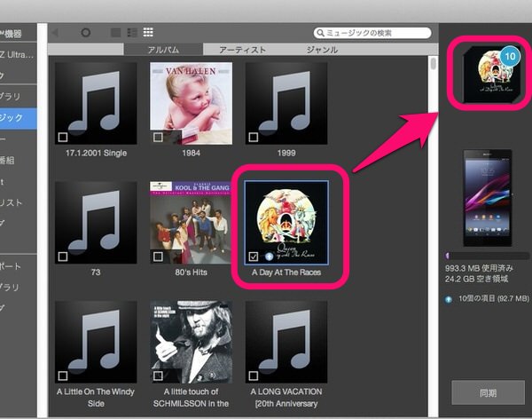Open the 73 album placeholder cover
The width and height of the screenshot is (532, 419).
[x=96, y=223]
